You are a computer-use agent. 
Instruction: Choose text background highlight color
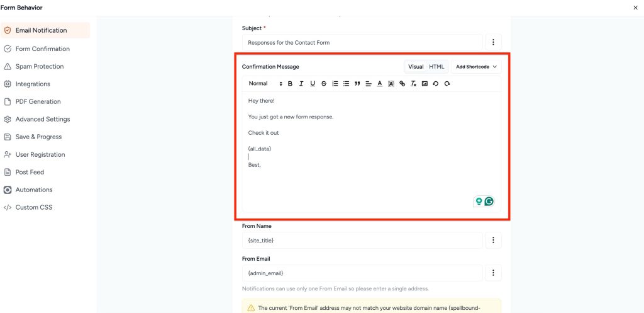click(391, 84)
